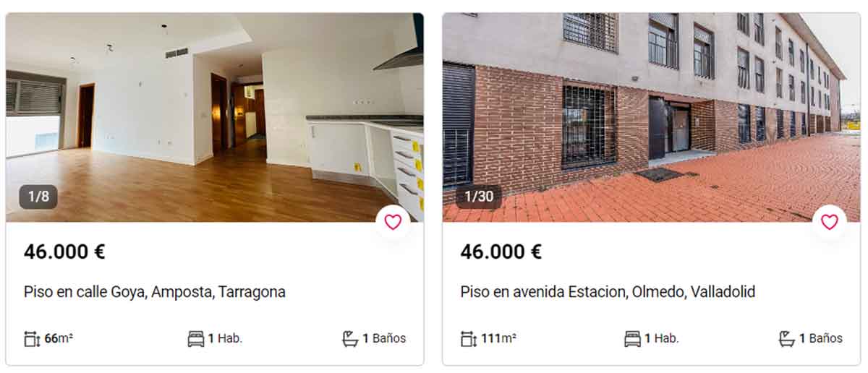Click the area icon beside 111m²
Image resolution: width=868 pixels, height=373 pixels.
coord(469,338)
